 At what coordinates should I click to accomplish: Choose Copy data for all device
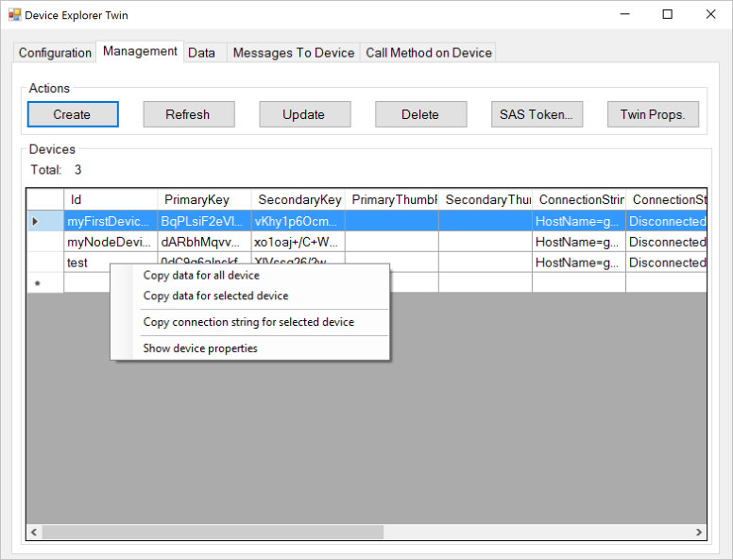click(249, 276)
